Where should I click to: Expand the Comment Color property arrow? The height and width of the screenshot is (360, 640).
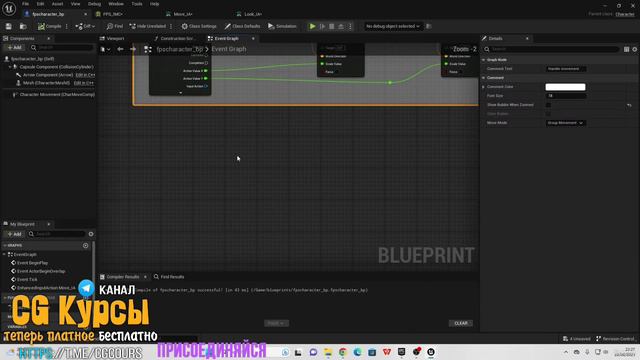coord(483,87)
